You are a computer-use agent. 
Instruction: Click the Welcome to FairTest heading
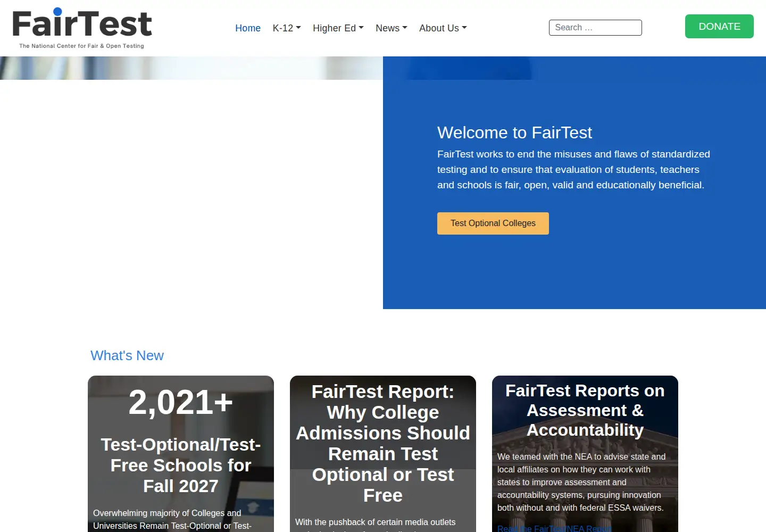pyautogui.click(x=514, y=132)
